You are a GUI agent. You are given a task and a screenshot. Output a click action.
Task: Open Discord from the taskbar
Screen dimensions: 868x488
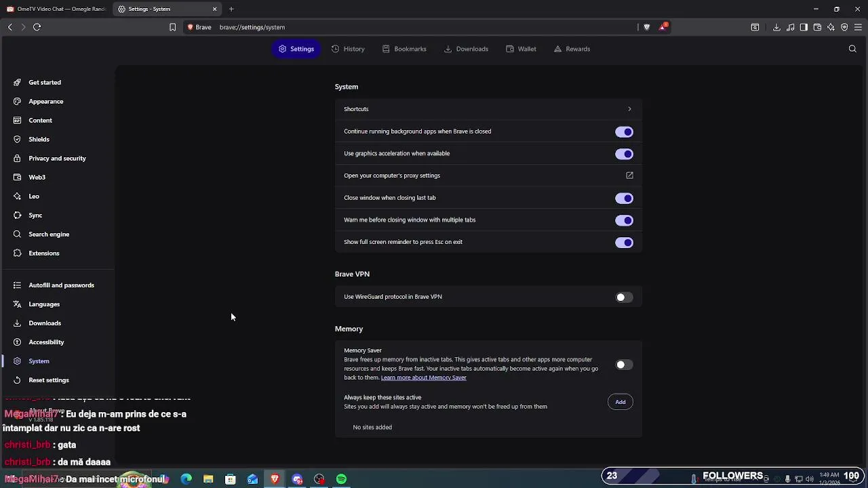point(297,479)
